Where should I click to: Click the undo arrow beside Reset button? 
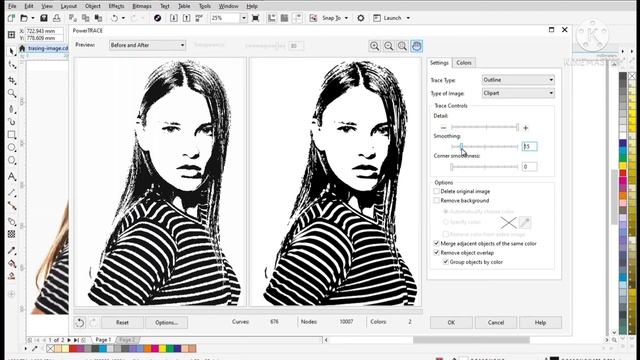[x=80, y=323]
